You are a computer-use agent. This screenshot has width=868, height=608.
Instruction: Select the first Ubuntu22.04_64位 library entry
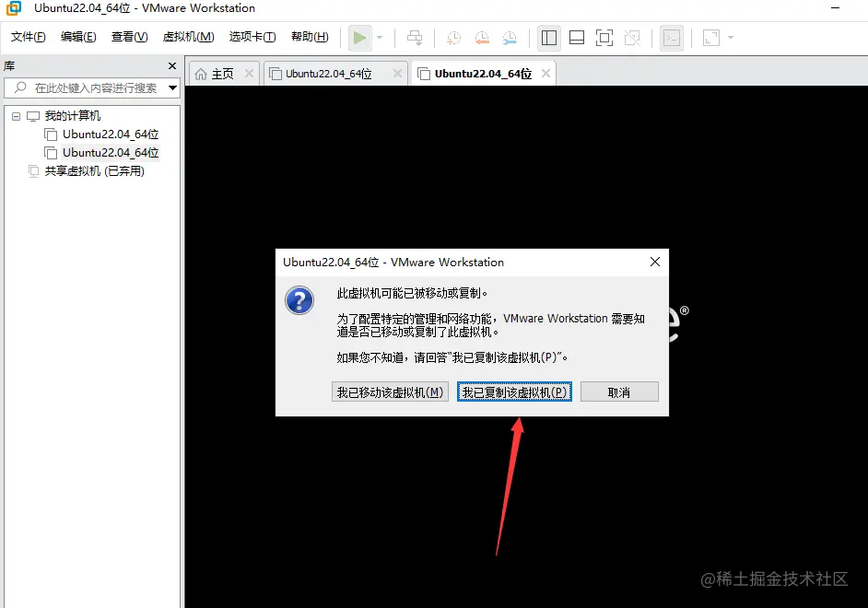[111, 134]
